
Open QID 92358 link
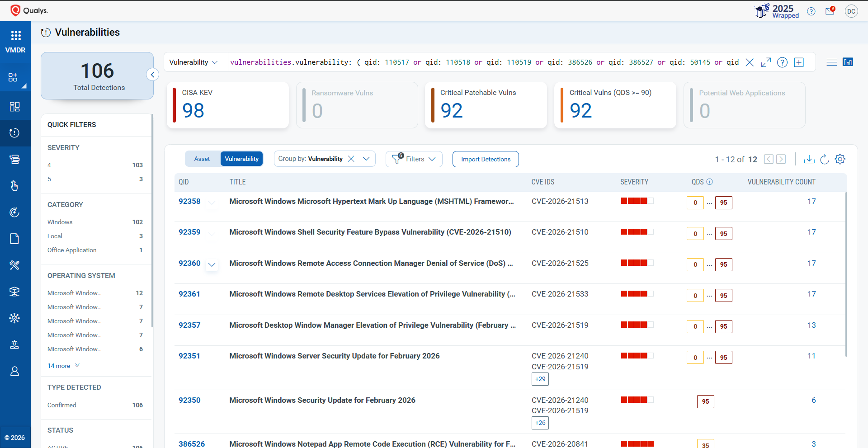click(x=189, y=201)
